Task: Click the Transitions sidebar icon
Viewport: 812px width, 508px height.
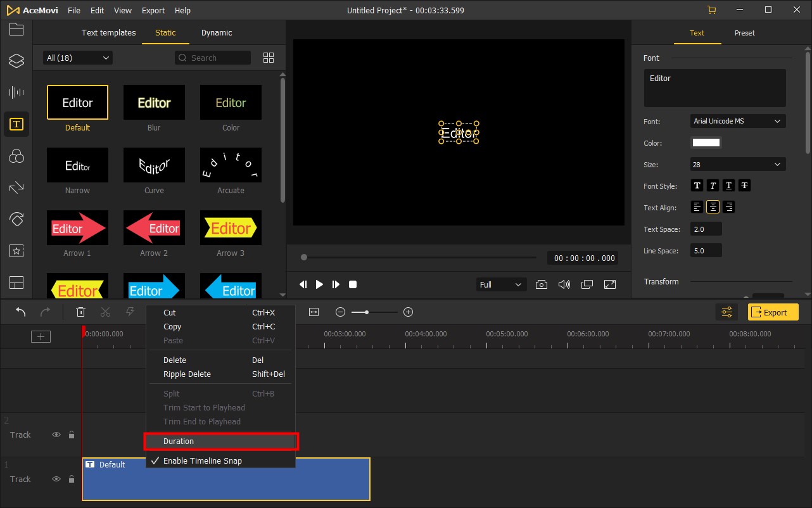Action: coord(16,187)
